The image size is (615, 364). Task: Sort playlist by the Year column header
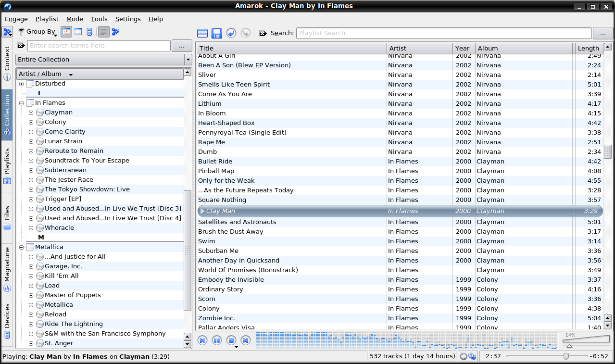click(464, 48)
